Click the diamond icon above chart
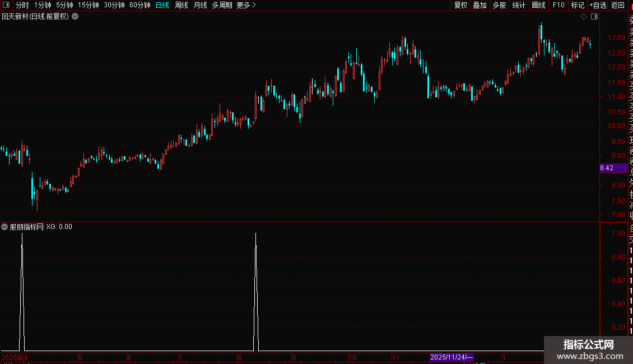 [584, 17]
